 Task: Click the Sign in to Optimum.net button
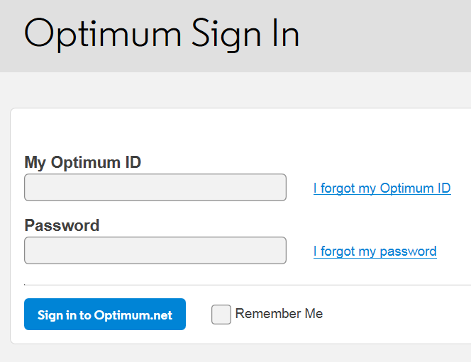click(105, 314)
